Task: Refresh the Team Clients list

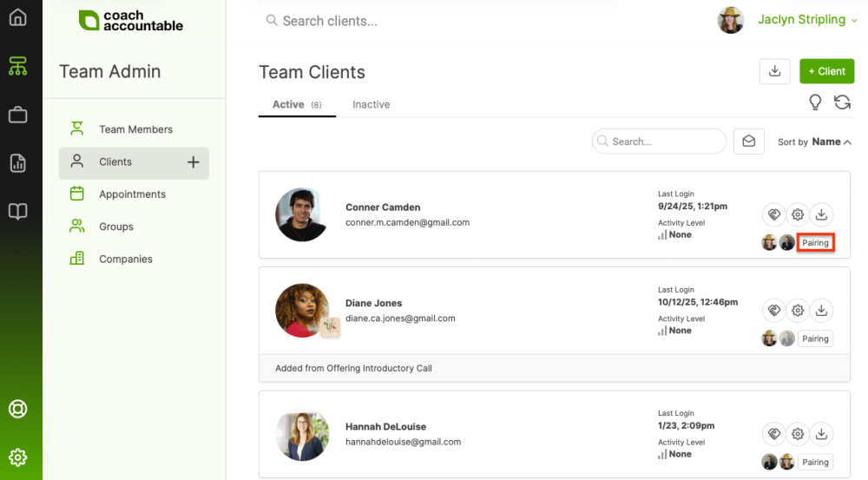Action: click(842, 102)
